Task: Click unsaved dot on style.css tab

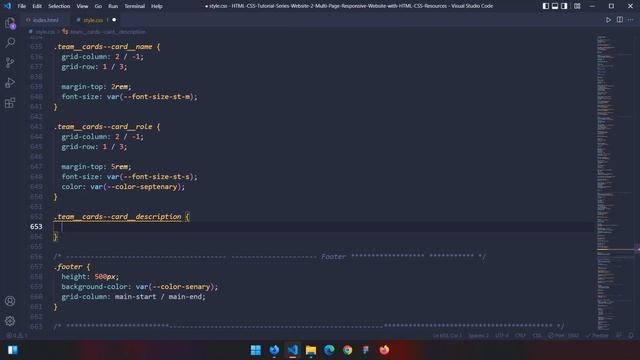Action: coord(114,20)
